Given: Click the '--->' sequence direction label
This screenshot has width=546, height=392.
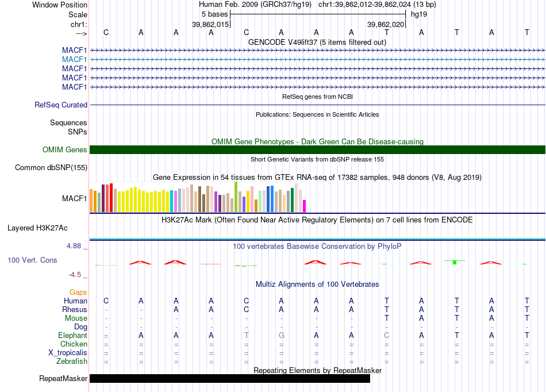Looking at the screenshot, I should click(x=81, y=33).
